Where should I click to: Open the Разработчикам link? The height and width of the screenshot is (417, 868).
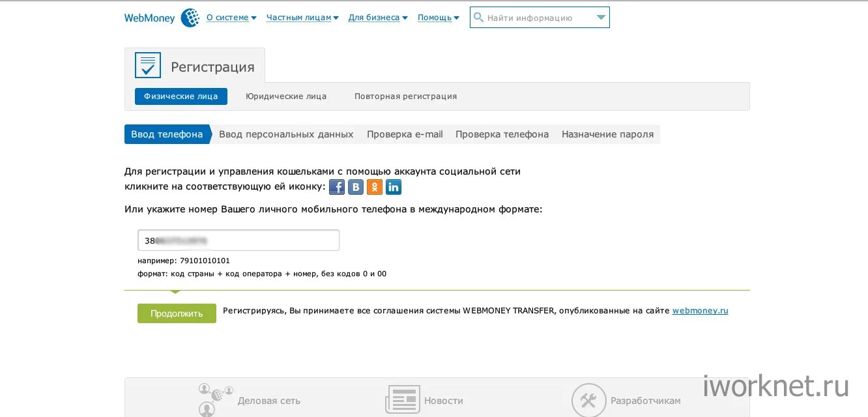click(645, 401)
